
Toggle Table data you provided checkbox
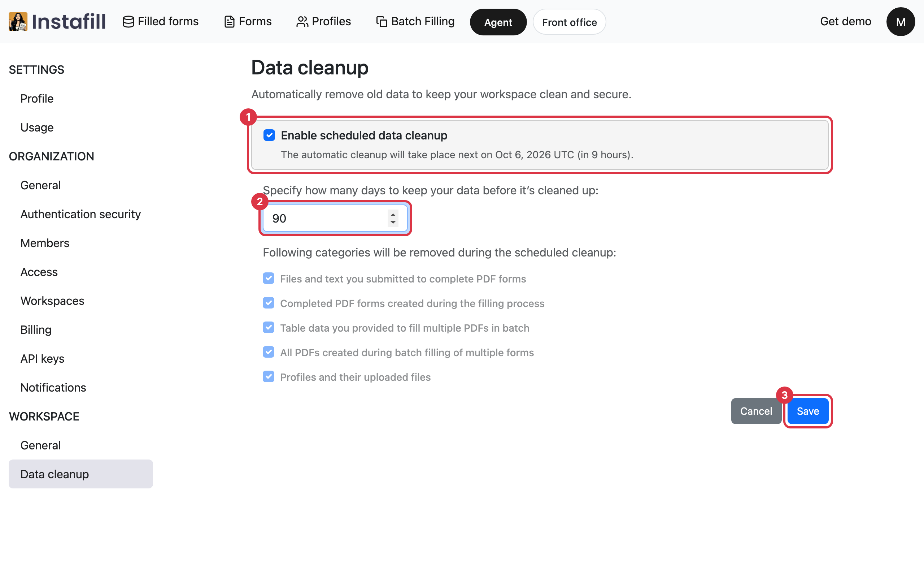269,327
